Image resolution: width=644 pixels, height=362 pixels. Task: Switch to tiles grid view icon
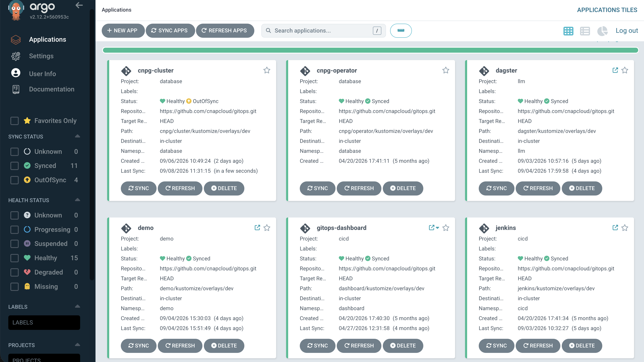pyautogui.click(x=568, y=31)
